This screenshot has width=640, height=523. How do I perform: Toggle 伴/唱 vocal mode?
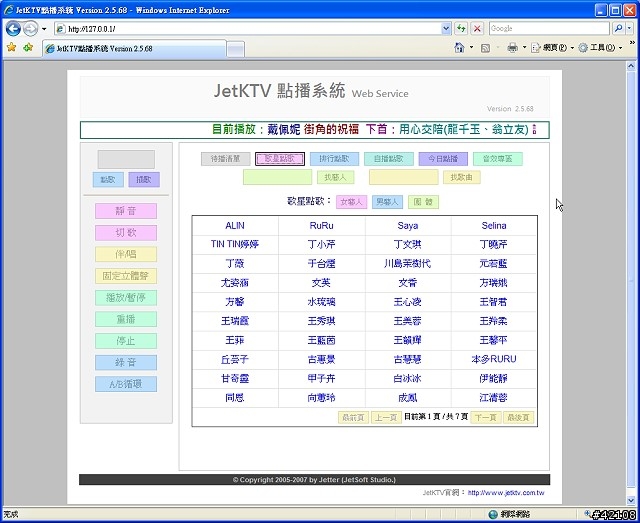point(126,254)
